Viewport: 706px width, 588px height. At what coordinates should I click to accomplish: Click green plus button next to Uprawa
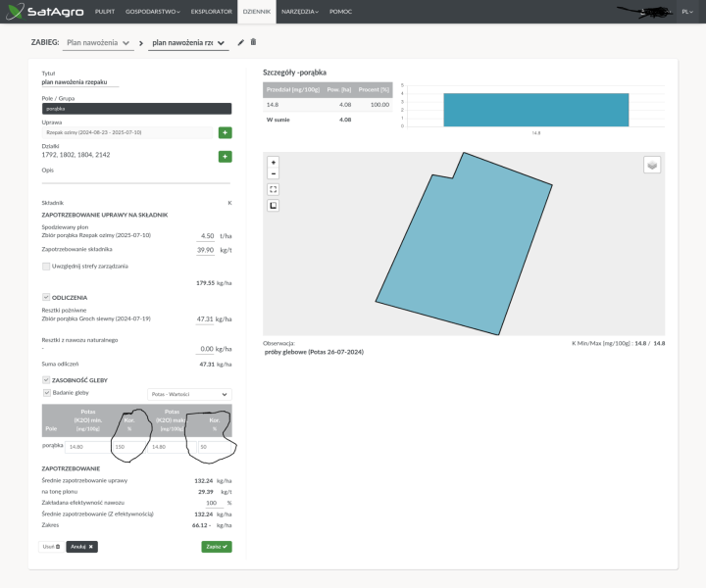tap(225, 132)
